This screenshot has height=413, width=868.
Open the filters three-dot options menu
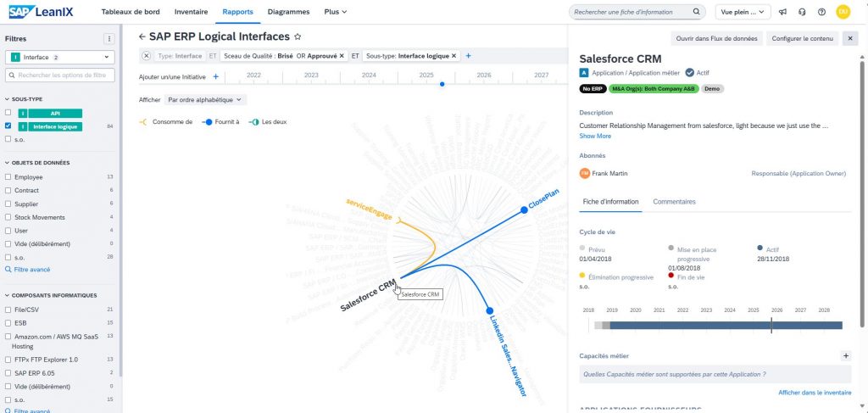tap(108, 39)
